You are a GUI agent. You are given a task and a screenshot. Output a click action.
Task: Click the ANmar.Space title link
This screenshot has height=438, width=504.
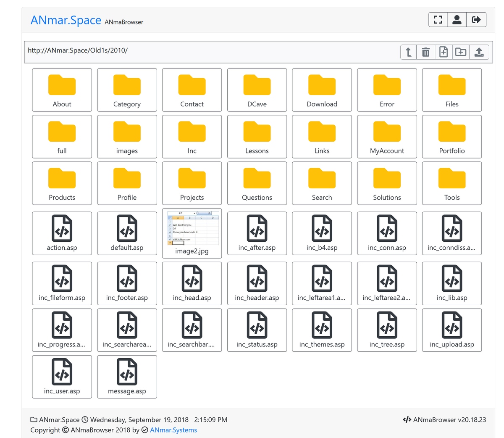point(66,20)
